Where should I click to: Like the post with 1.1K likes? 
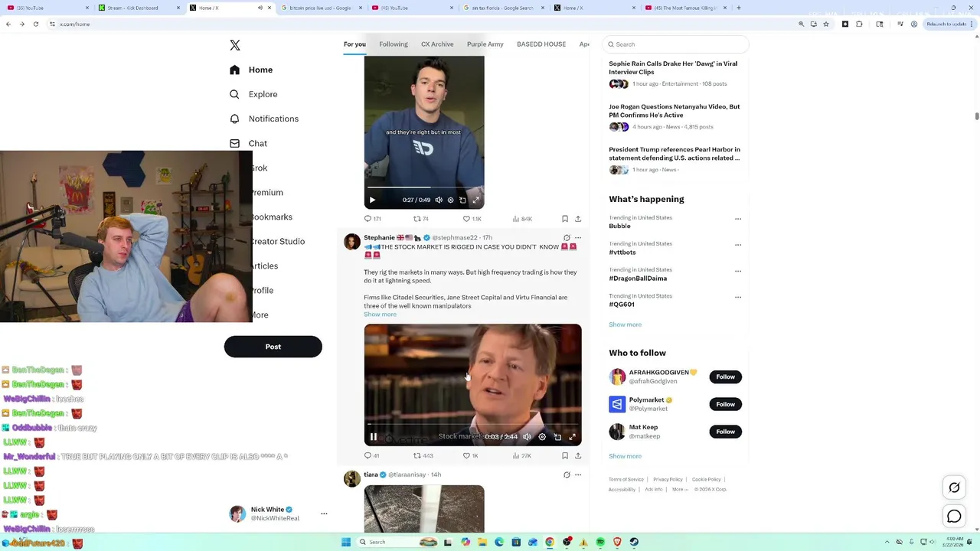pyautogui.click(x=472, y=219)
